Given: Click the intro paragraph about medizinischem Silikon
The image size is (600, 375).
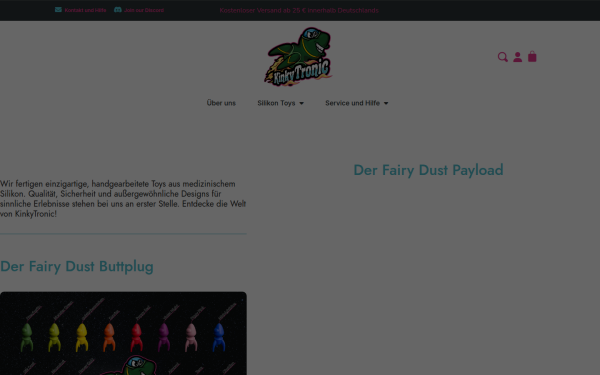Looking at the screenshot, I should tap(123, 199).
